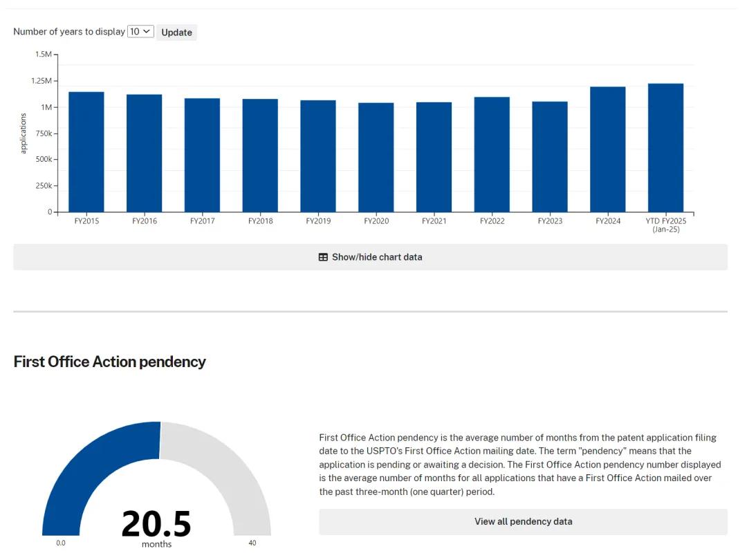Click the First Office Action pendency heading
This screenshot has height=560, width=747.
pyautogui.click(x=109, y=362)
